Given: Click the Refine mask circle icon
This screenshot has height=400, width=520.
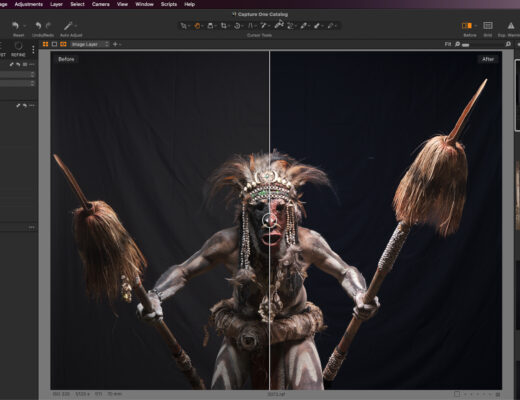Looking at the screenshot, I should [18, 46].
